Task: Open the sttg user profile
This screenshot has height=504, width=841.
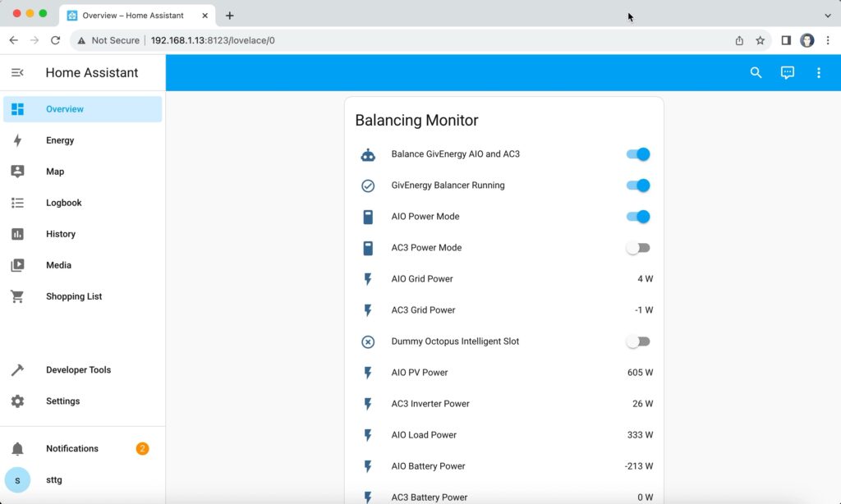Action: [83, 480]
